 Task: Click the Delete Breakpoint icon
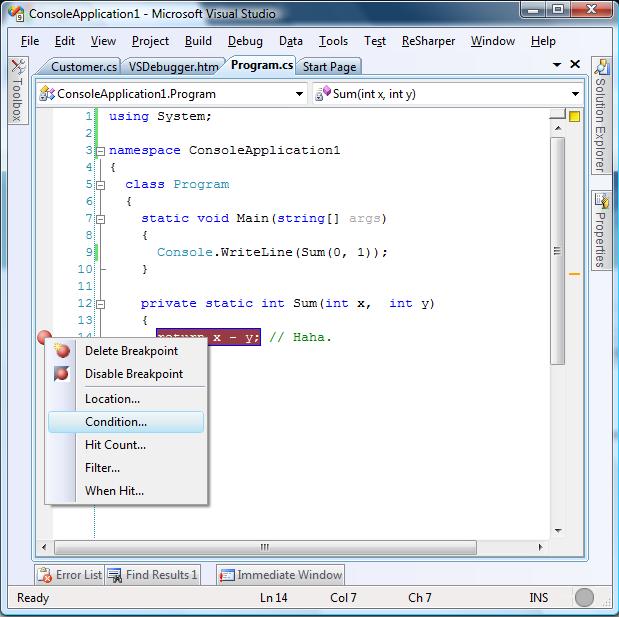tap(62, 350)
